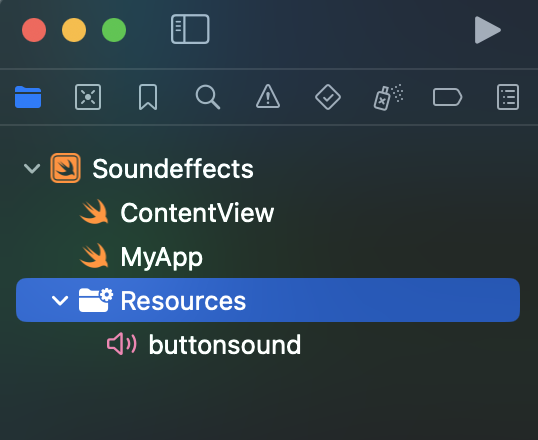Select the MyApp Swift file

tap(141, 257)
